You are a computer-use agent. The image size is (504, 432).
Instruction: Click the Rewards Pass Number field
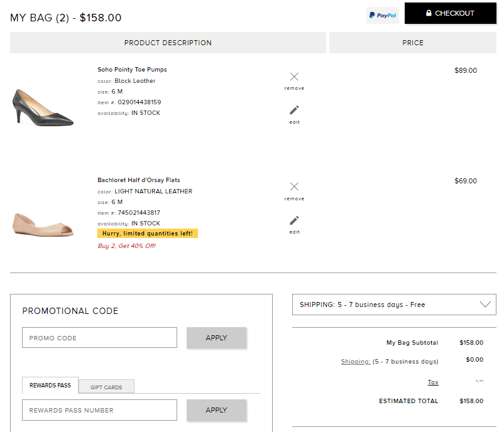point(99,410)
